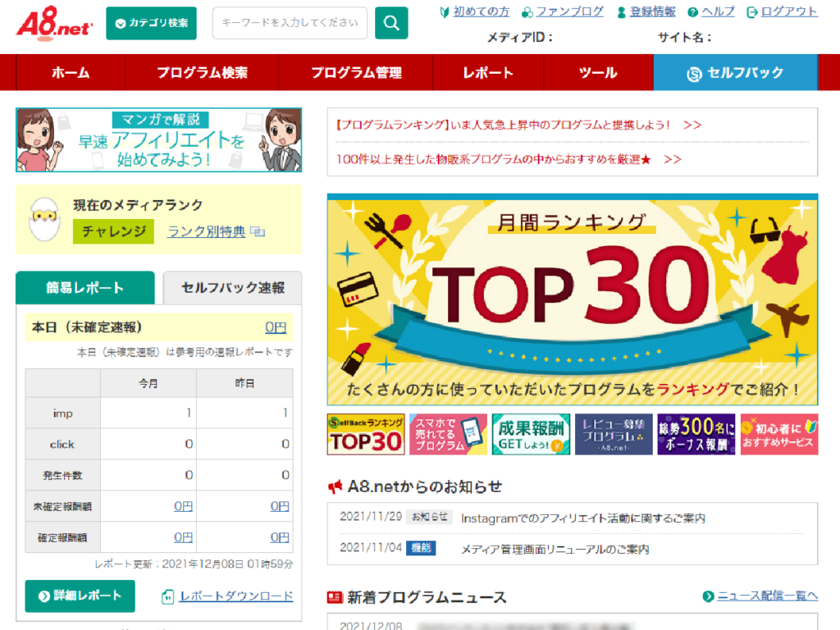Go to 登録情報
The height and width of the screenshot is (630, 840).
[x=652, y=11]
